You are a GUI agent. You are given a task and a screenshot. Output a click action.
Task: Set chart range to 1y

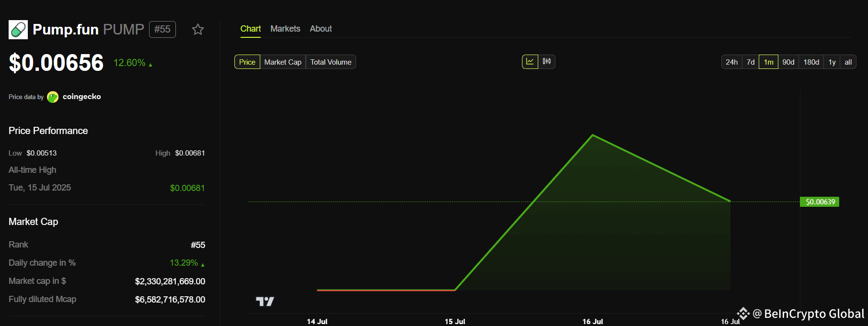[832, 62]
